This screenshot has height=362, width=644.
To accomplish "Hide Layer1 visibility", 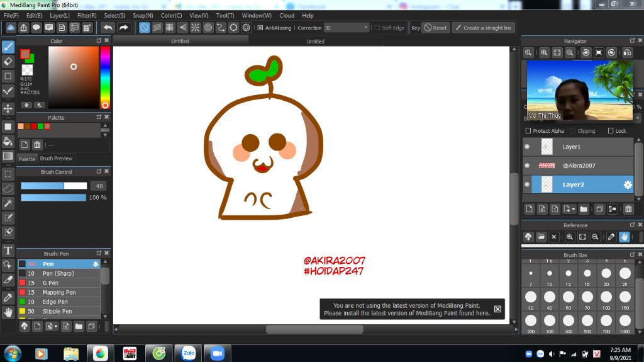I will point(528,147).
